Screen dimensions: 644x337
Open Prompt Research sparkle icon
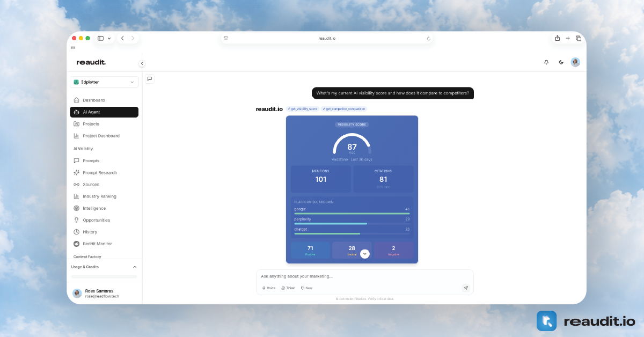click(76, 173)
